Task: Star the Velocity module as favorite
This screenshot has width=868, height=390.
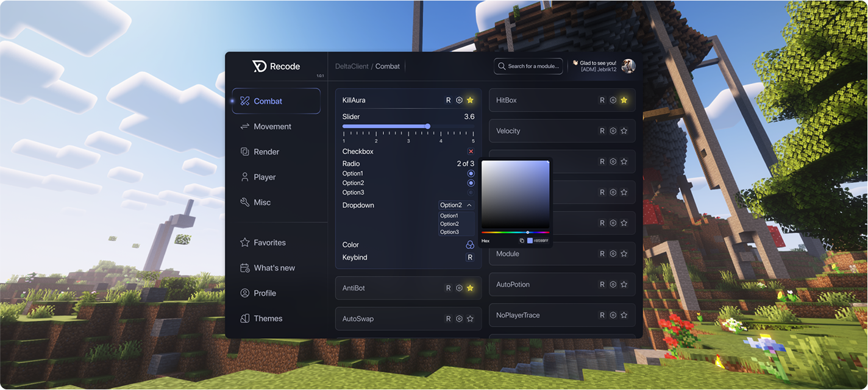Action: 624,131
